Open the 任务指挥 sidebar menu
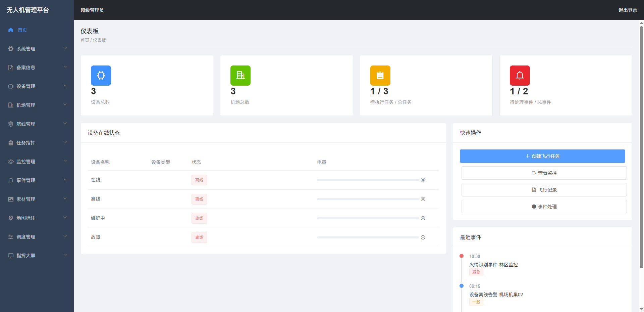644x312 pixels. coord(26,143)
